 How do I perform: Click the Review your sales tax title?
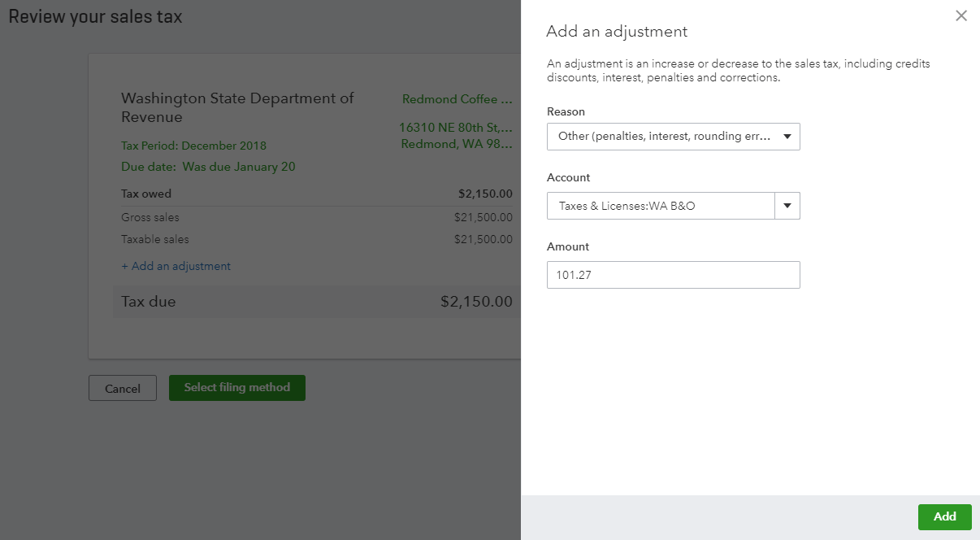click(95, 16)
